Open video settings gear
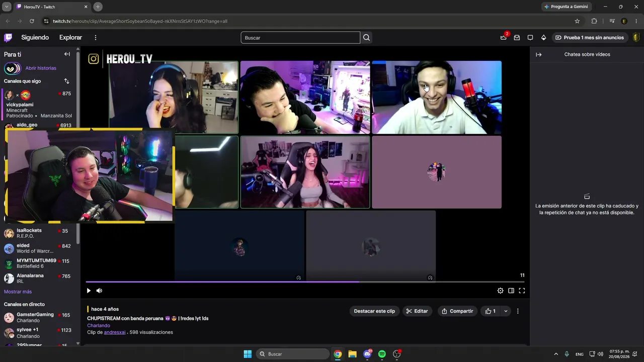644x362 pixels. (x=500, y=291)
